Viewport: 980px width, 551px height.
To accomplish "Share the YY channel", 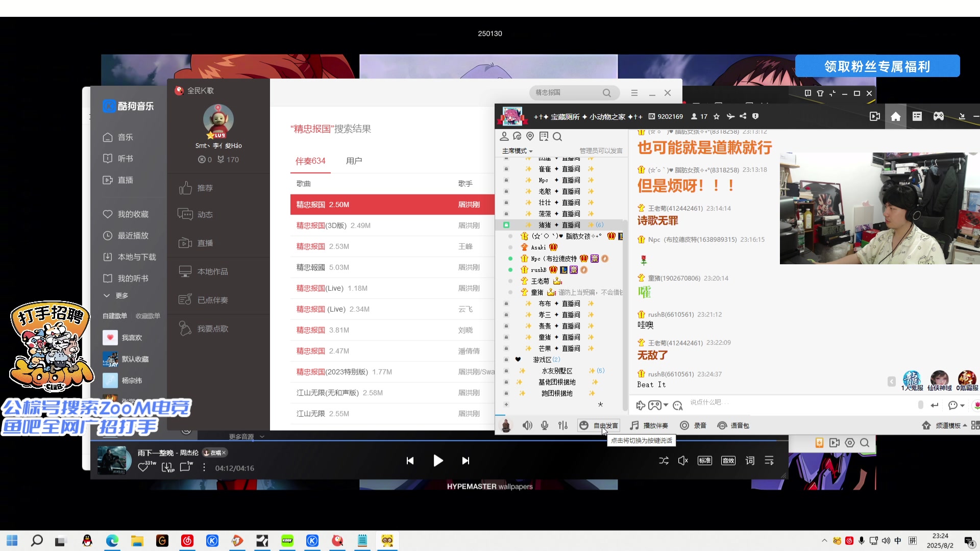I will [743, 116].
